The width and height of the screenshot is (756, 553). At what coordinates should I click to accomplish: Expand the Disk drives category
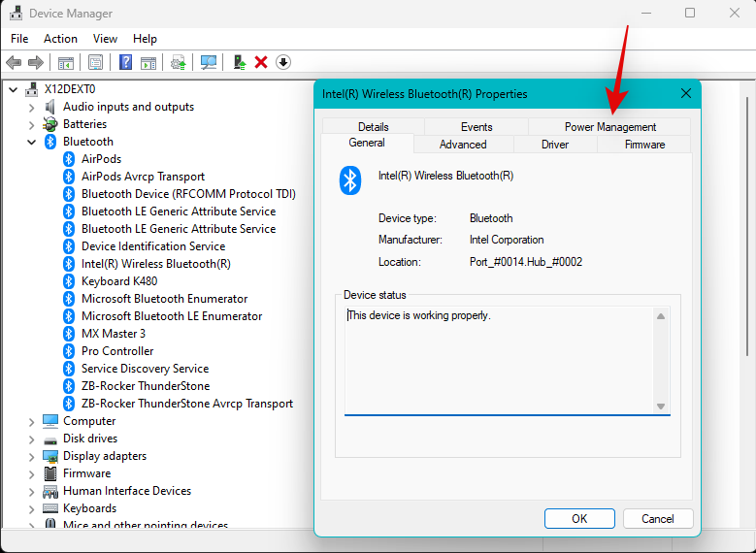pos(32,439)
